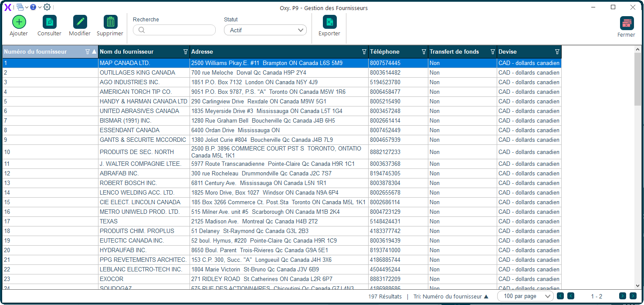Image resolution: width=644 pixels, height=305 pixels.
Task: Open the windows list icon in title bar
Action: (x=20, y=7)
